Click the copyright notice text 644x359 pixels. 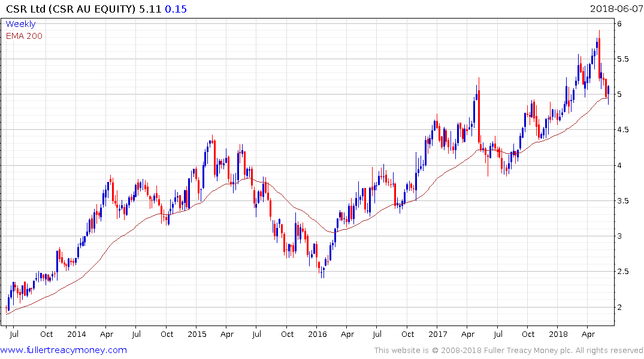(509, 351)
